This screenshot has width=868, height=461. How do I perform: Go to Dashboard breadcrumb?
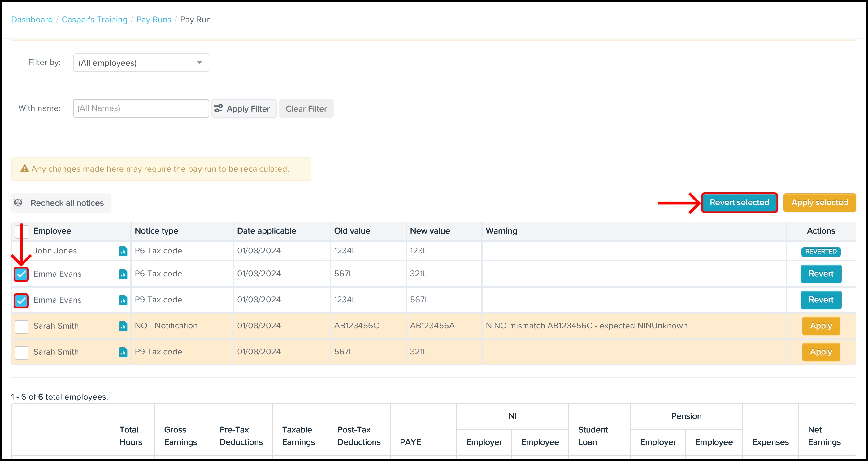(x=32, y=20)
